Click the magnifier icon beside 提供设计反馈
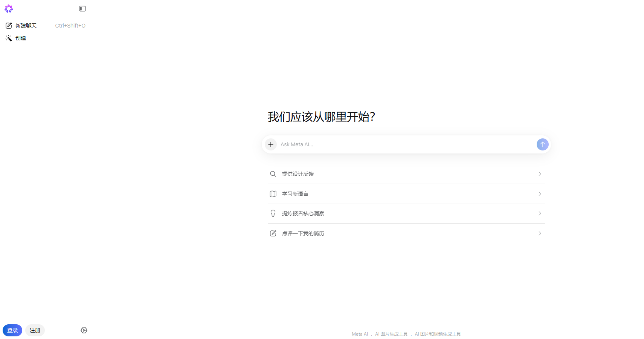 click(273, 174)
